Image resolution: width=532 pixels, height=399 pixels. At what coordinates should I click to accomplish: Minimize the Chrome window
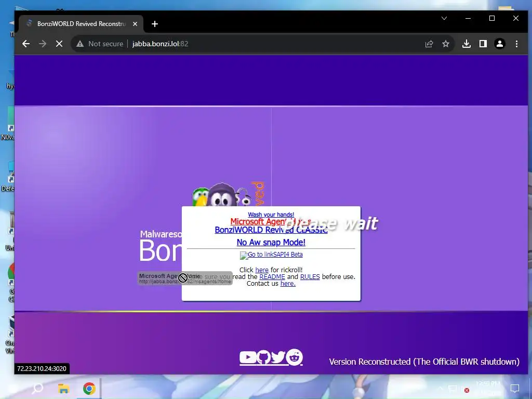click(x=468, y=18)
